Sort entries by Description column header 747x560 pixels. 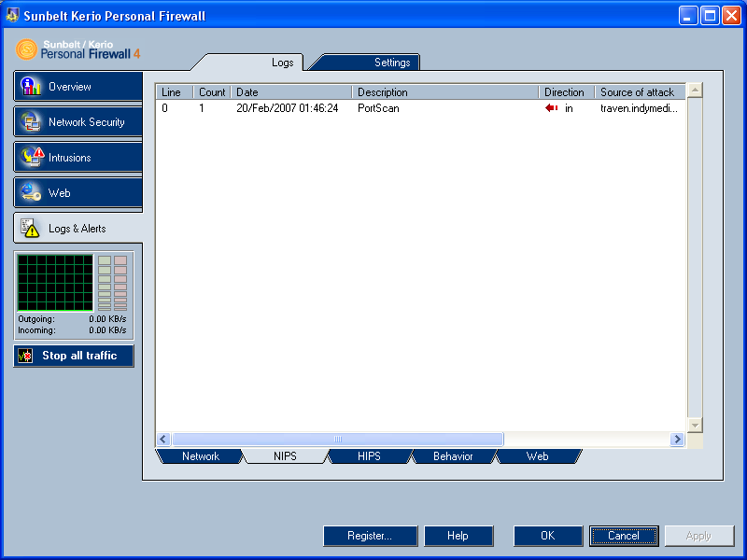pyautogui.click(x=444, y=92)
